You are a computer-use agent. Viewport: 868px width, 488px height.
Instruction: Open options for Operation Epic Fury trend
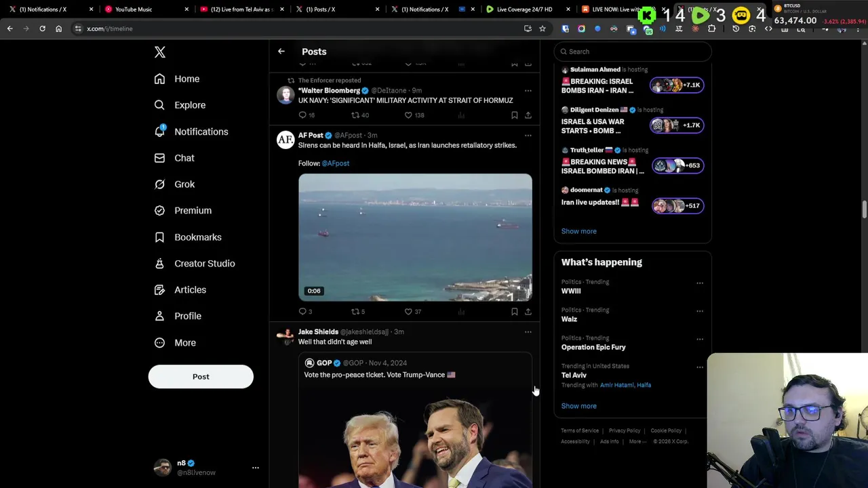tap(700, 339)
